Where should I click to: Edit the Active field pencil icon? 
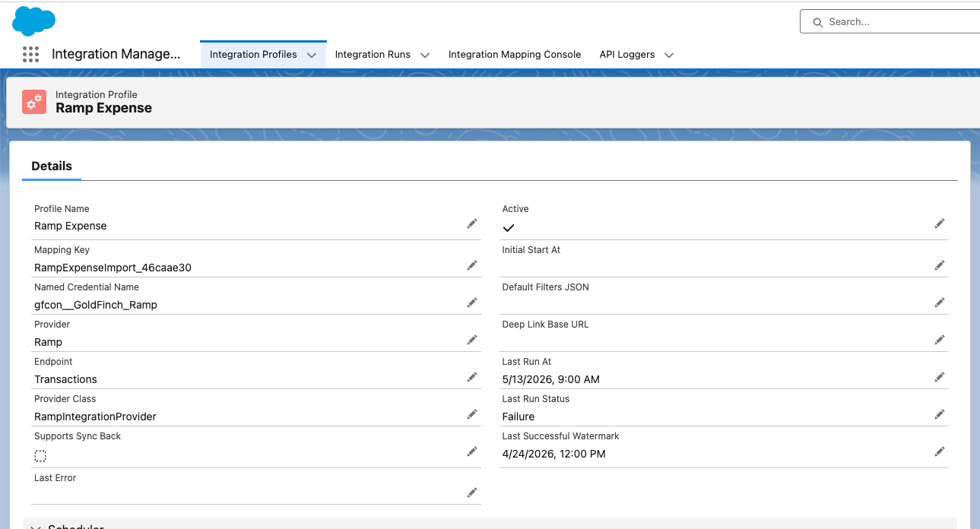point(940,223)
